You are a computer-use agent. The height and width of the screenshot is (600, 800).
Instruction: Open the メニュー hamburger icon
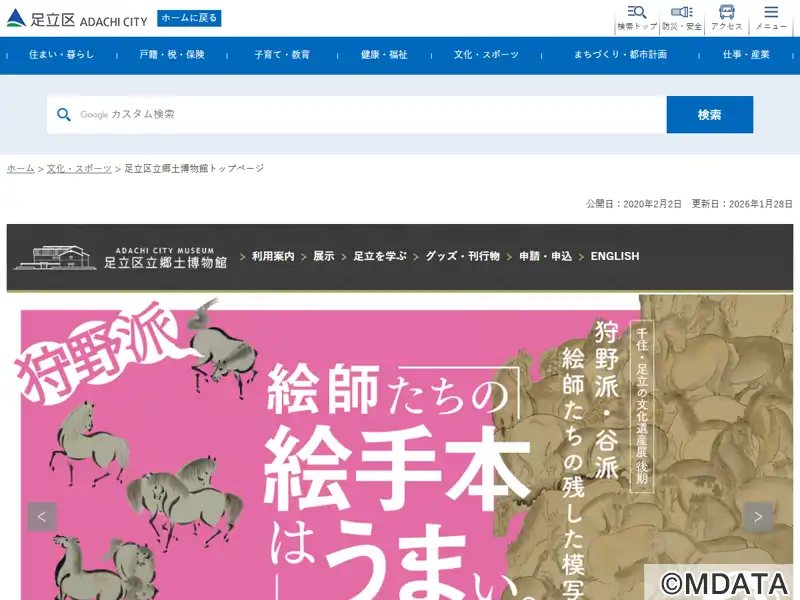pyautogui.click(x=771, y=17)
